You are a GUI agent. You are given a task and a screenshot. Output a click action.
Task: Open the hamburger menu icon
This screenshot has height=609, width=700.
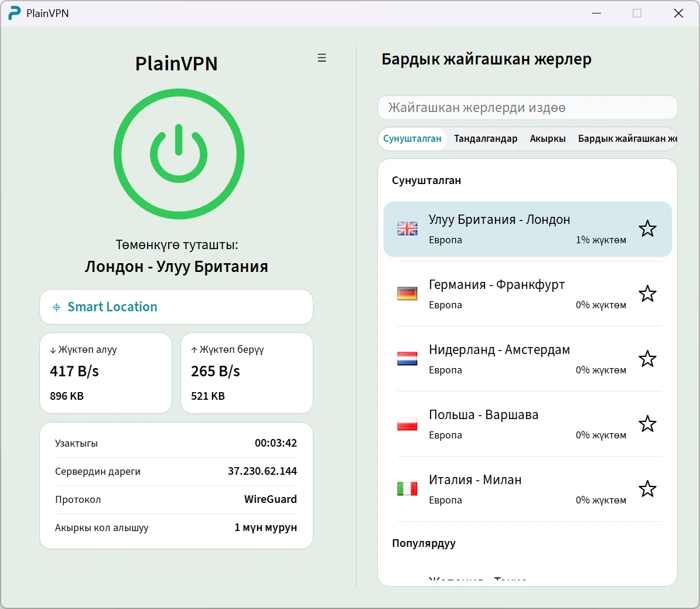coord(322,57)
